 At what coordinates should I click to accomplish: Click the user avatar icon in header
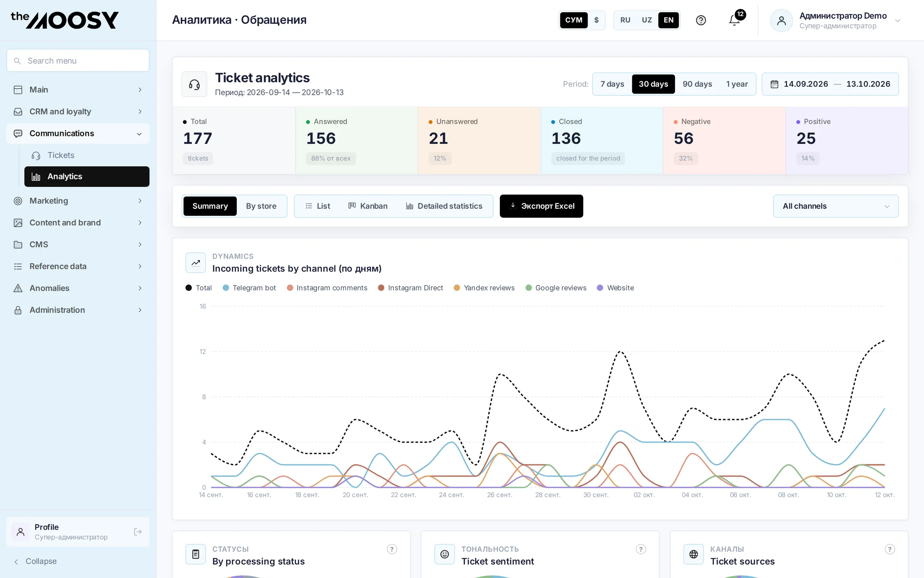pyautogui.click(x=781, y=20)
